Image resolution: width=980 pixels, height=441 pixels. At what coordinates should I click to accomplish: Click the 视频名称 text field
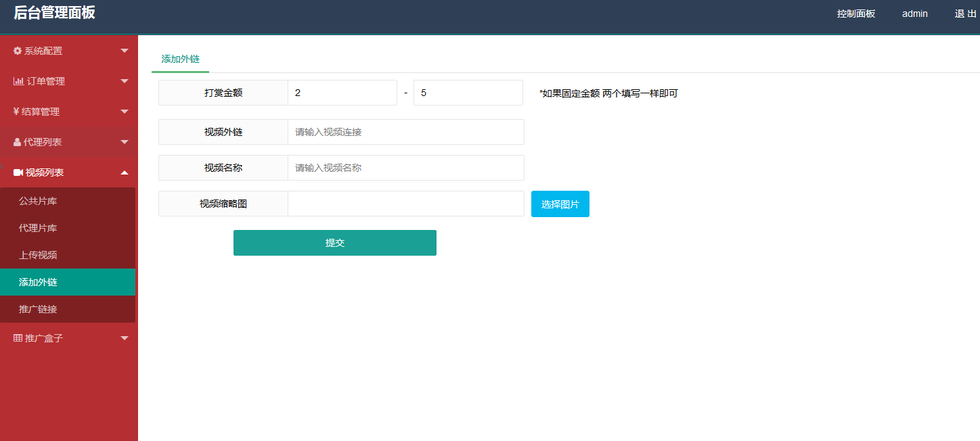[x=405, y=168]
